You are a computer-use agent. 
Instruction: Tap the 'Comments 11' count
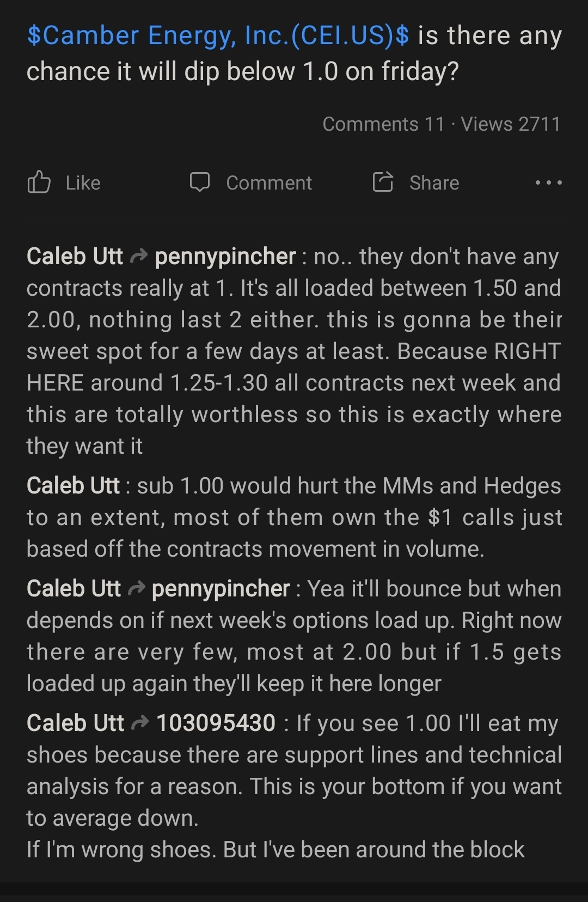coord(383,124)
